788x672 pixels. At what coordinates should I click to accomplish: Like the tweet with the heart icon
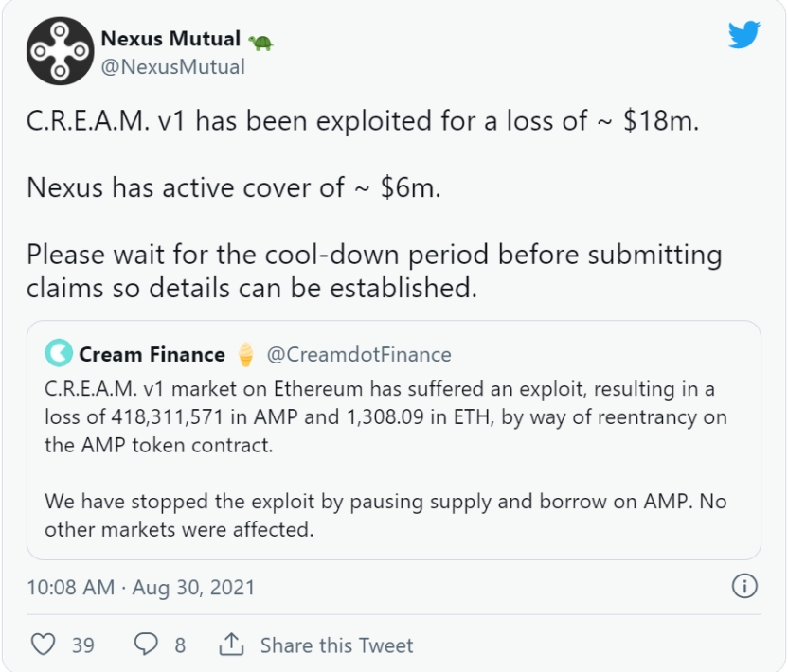click(x=43, y=645)
